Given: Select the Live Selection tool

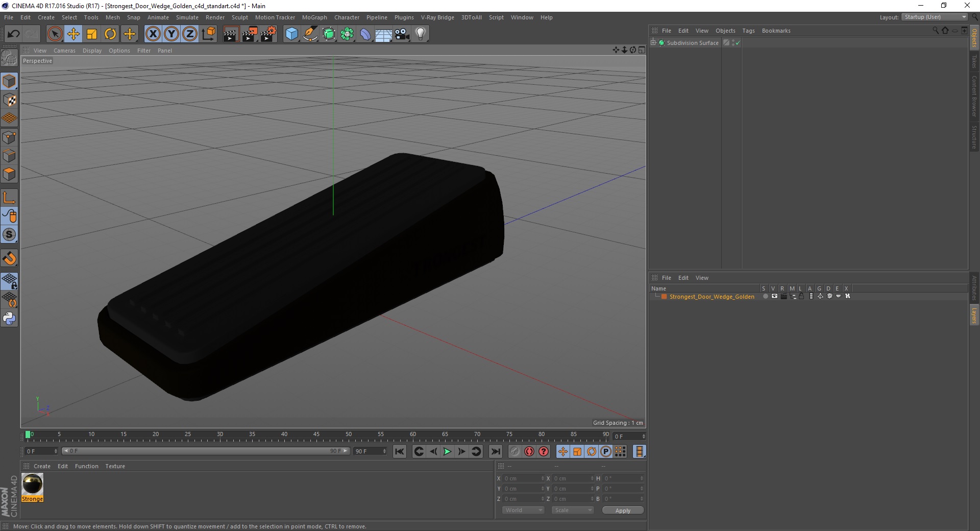Looking at the screenshot, I should click(55, 34).
